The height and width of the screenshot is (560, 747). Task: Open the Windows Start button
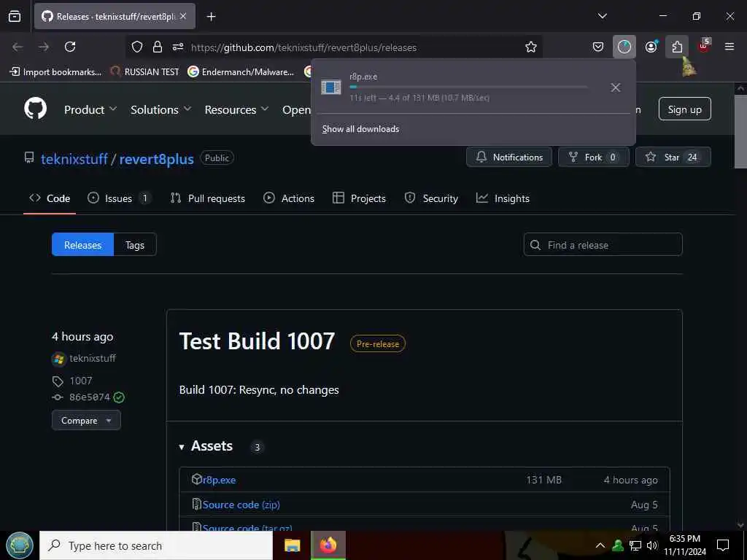click(20, 545)
